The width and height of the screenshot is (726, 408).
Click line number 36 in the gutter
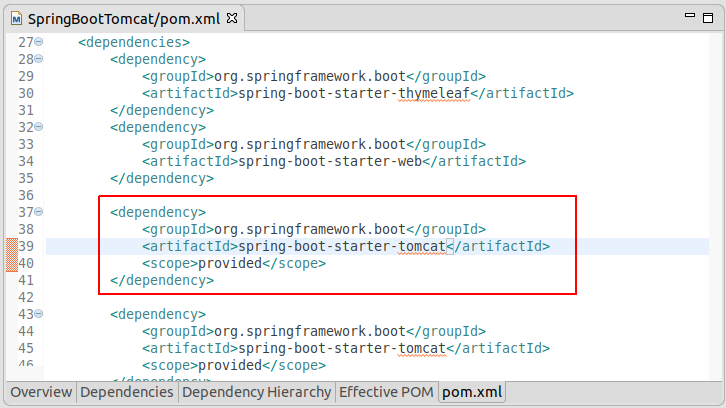[26, 195]
